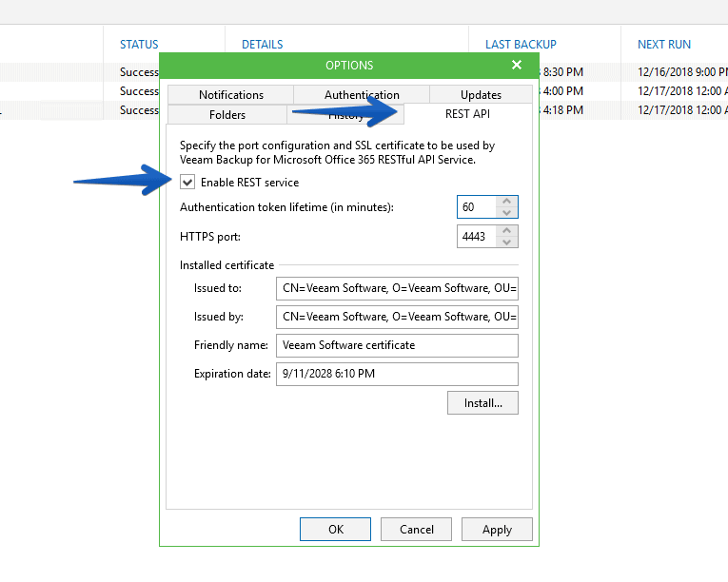This screenshot has height=582, width=728.
Task: Click the Apply button
Action: coord(497,529)
